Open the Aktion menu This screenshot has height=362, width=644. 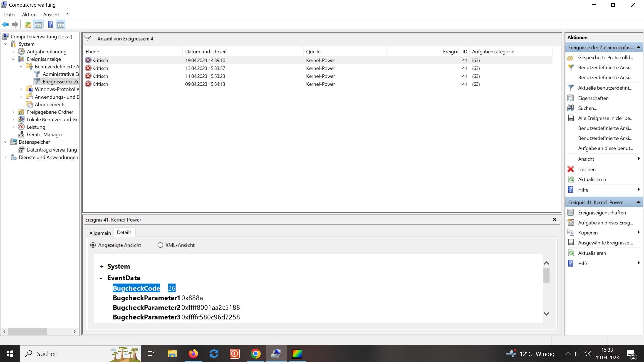click(x=29, y=15)
